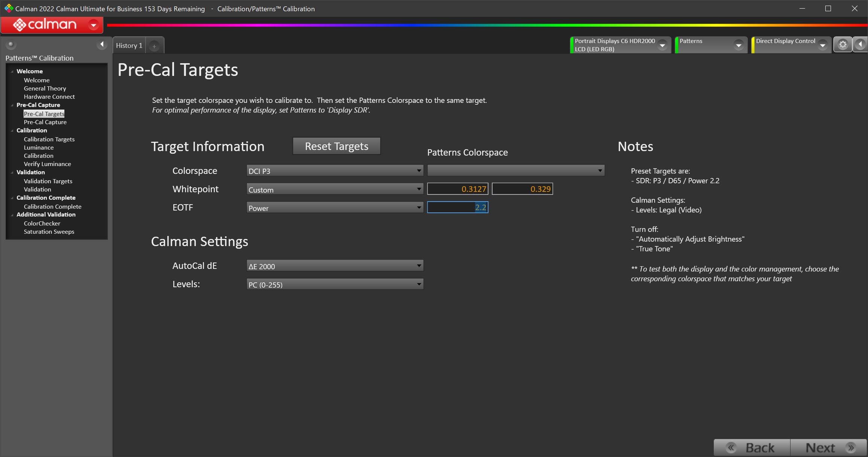The height and width of the screenshot is (457, 868).
Task: Open ColorChecker page
Action: pyautogui.click(x=42, y=223)
